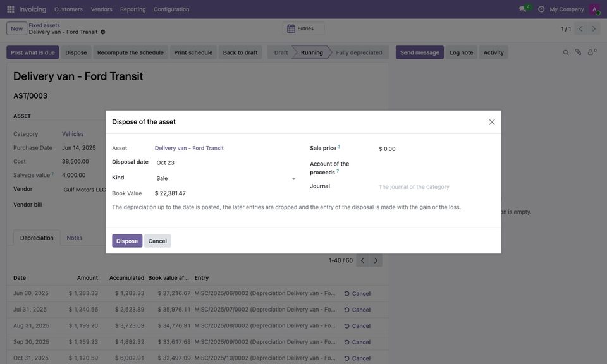
Task: Open Salvage value help tooltip
Action: (52, 174)
